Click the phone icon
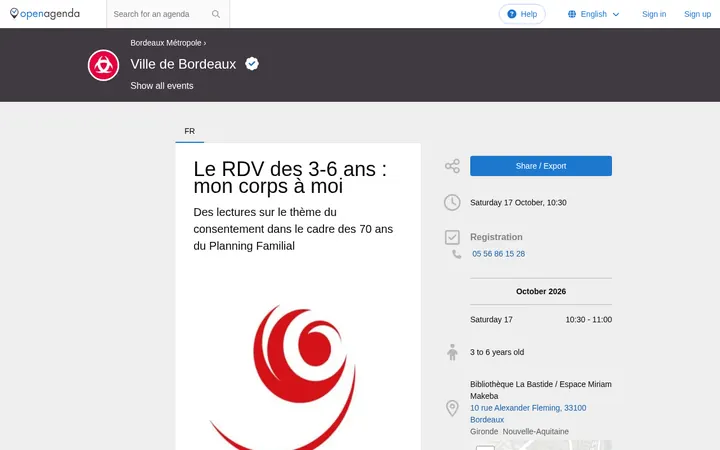 click(456, 254)
